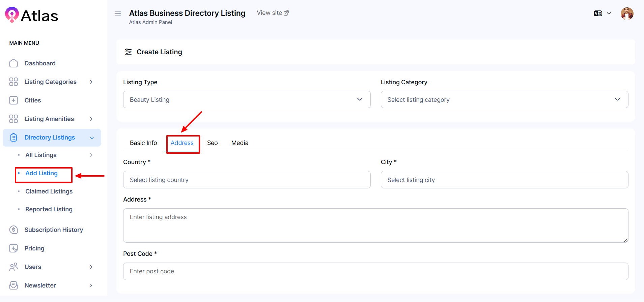The image size is (644, 302).
Task: Switch to the Basic Info tab
Action: (x=143, y=143)
